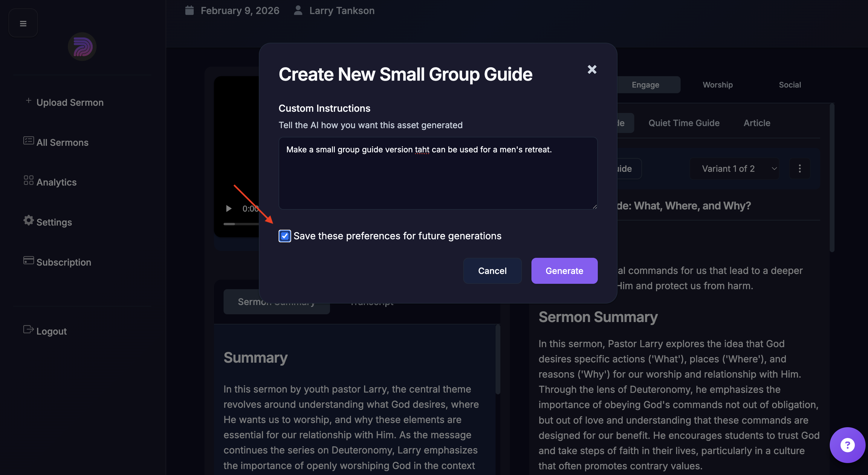Viewport: 868px width, 475px height.
Task: Open Settings gear in sidebar
Action: pos(54,222)
